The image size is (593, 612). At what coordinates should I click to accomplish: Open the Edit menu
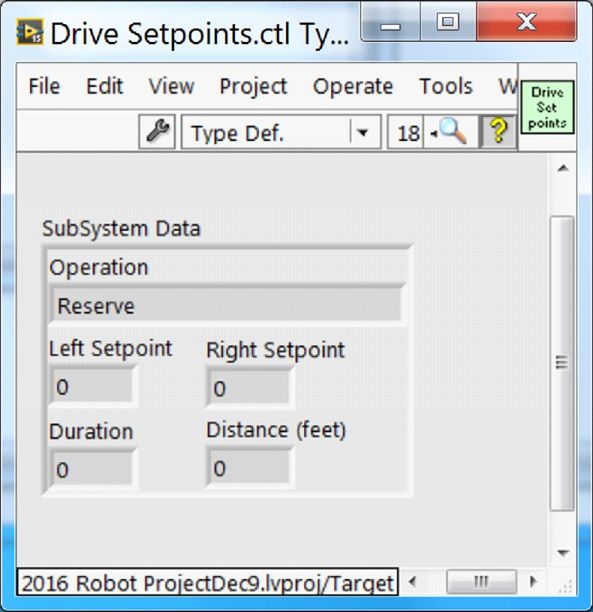[x=105, y=86]
